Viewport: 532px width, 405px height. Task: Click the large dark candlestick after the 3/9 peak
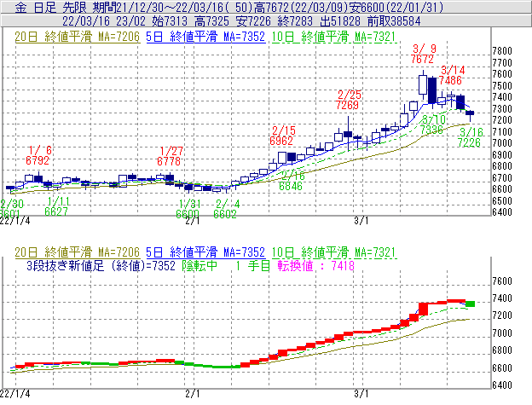(x=432, y=90)
